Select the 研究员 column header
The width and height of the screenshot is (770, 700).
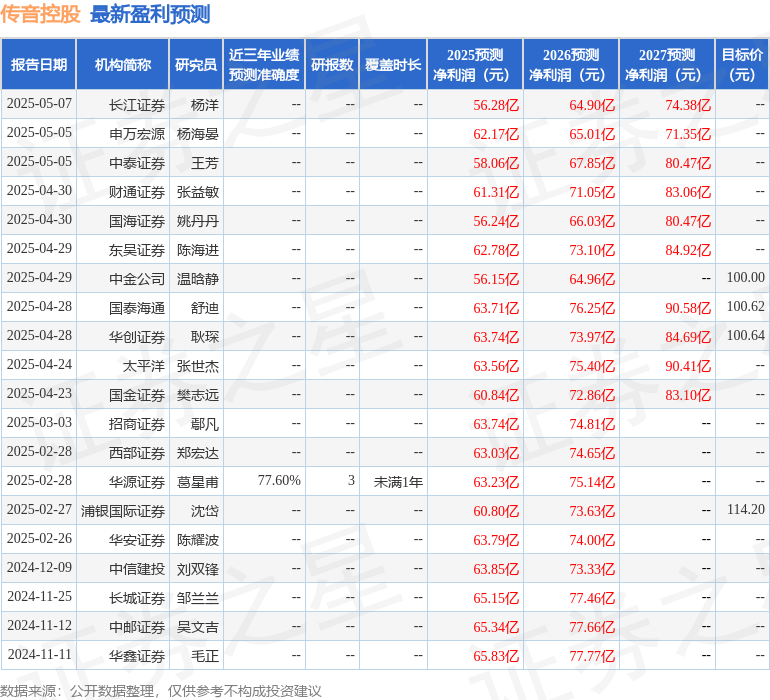(x=196, y=64)
